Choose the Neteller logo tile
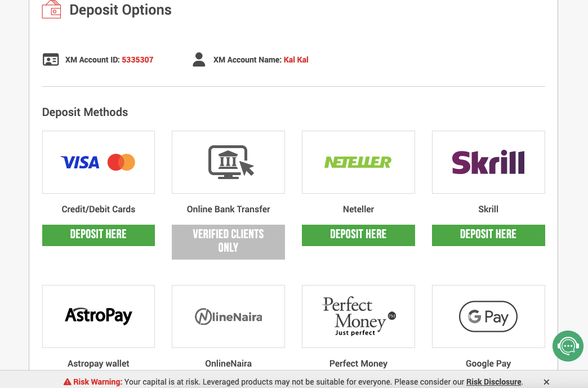 click(358, 162)
